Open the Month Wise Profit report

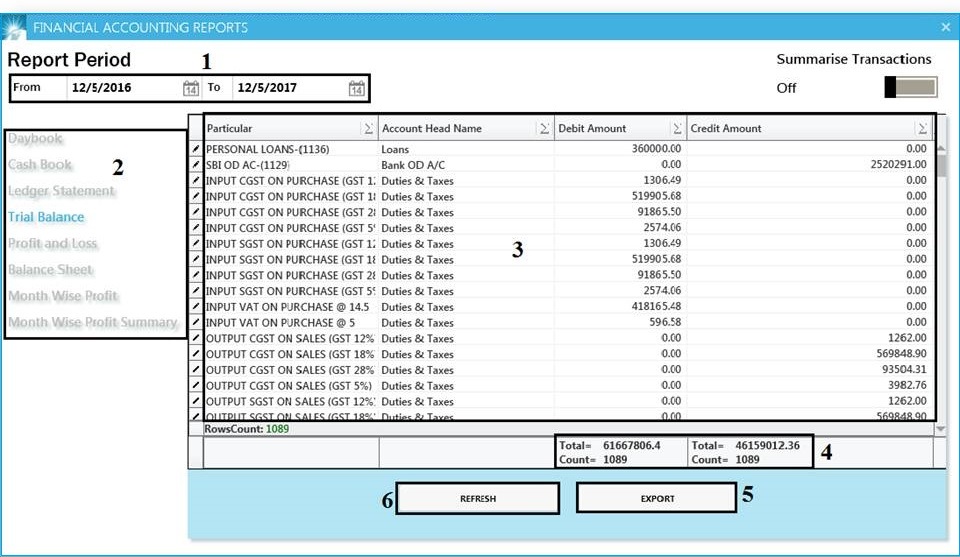click(62, 296)
